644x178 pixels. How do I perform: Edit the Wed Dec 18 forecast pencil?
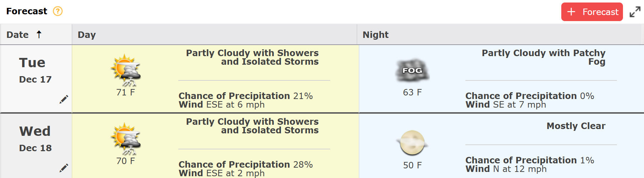pyautogui.click(x=64, y=168)
